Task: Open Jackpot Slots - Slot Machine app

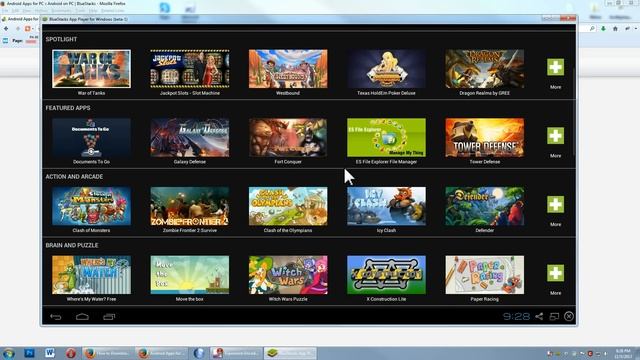Action: [190, 69]
